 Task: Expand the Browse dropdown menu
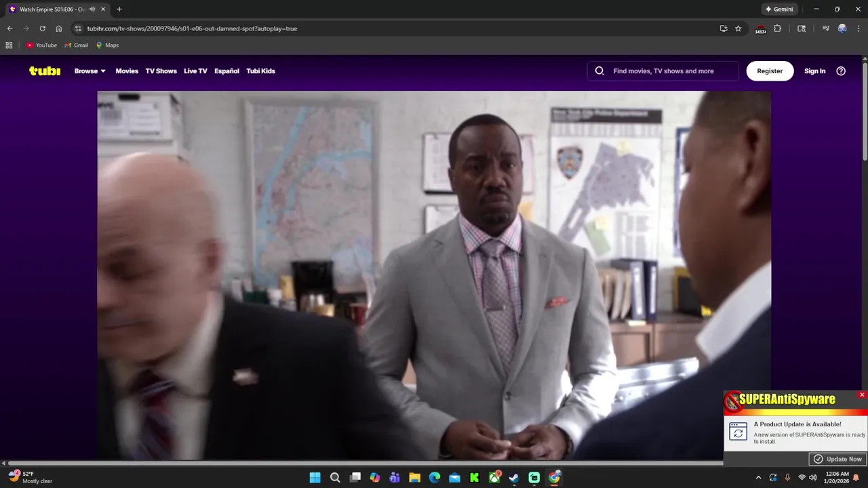click(90, 71)
